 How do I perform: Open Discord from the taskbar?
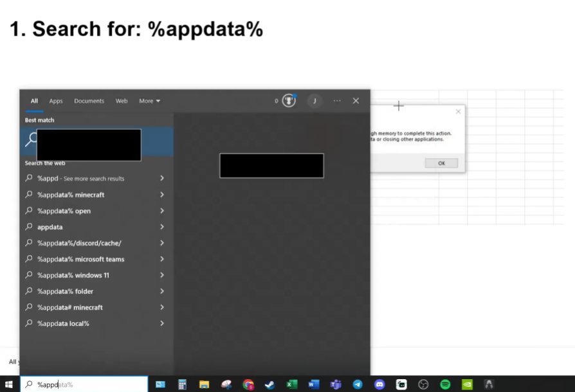378,384
